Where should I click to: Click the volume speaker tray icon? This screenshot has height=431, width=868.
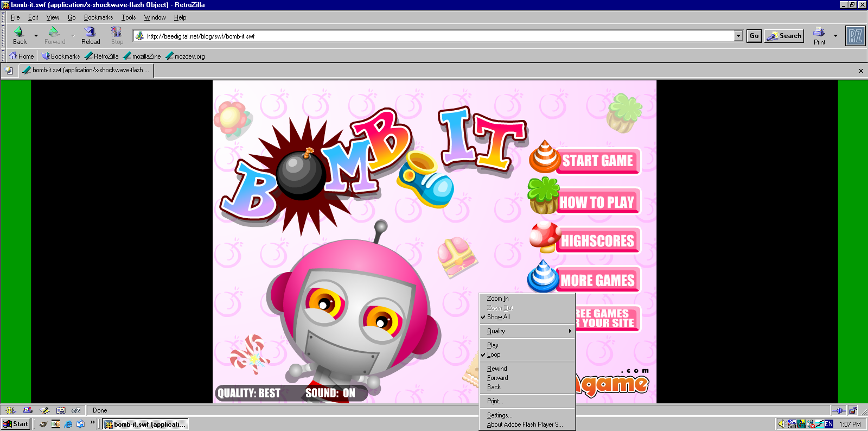coord(781,424)
